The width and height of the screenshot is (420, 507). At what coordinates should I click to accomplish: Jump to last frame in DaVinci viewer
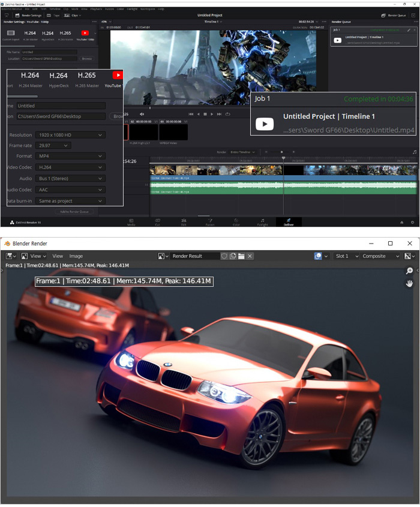(219, 114)
